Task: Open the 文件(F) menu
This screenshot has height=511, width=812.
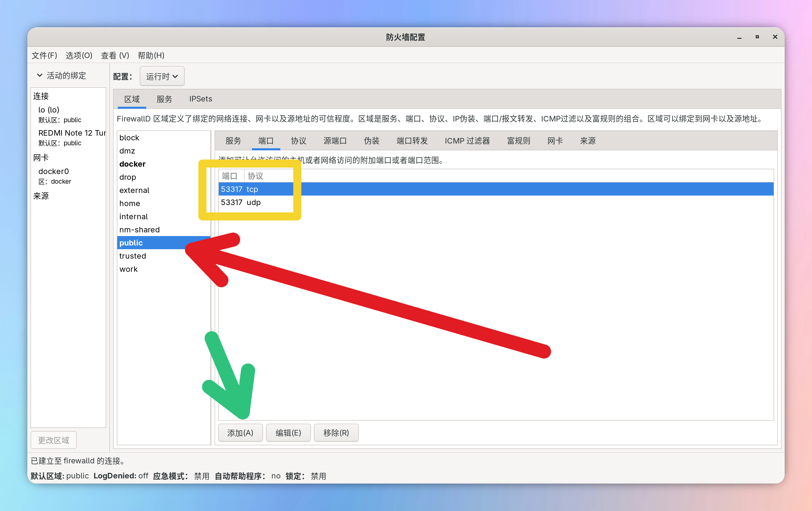Action: (x=44, y=55)
